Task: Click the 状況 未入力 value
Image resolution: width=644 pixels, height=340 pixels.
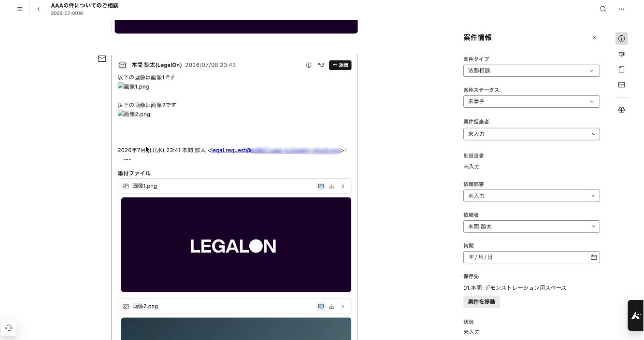Action: click(x=472, y=332)
